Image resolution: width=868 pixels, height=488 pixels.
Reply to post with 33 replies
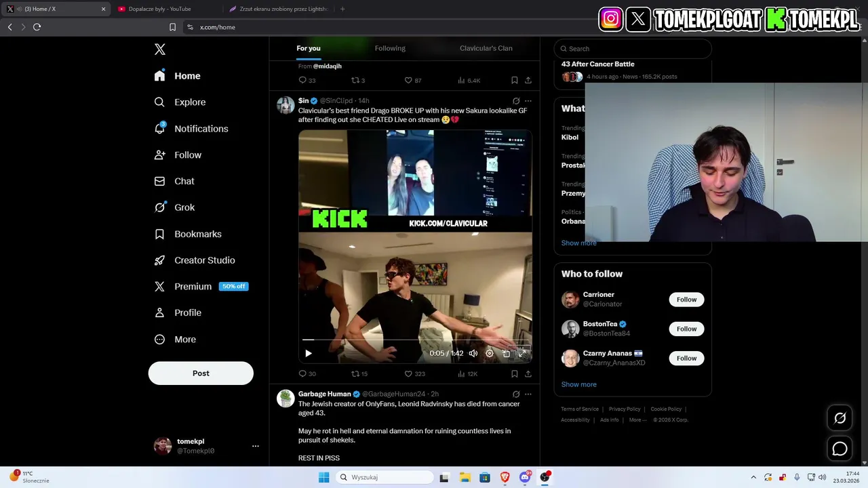[307, 80]
